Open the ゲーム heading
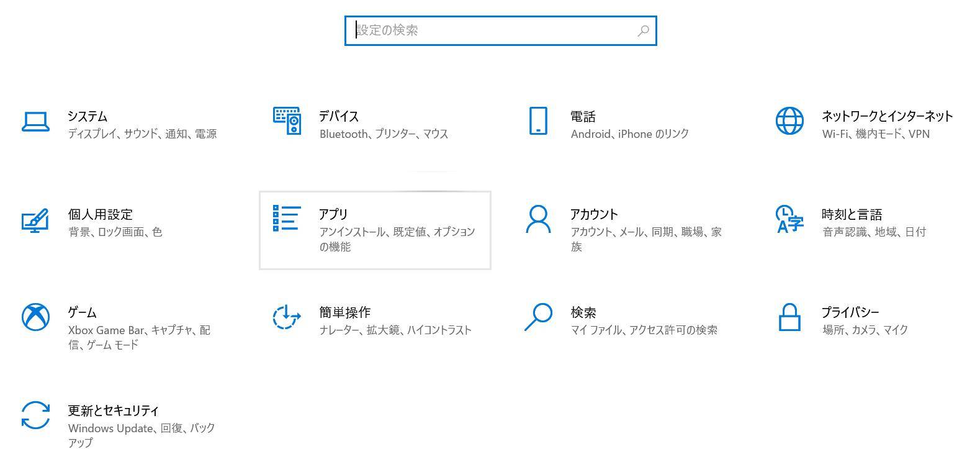Viewport: 980px width, 449px height. 82,312
